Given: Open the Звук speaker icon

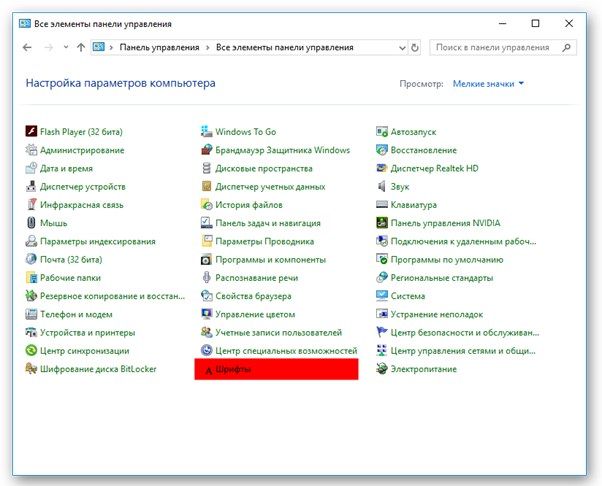Looking at the screenshot, I should pyautogui.click(x=381, y=186).
